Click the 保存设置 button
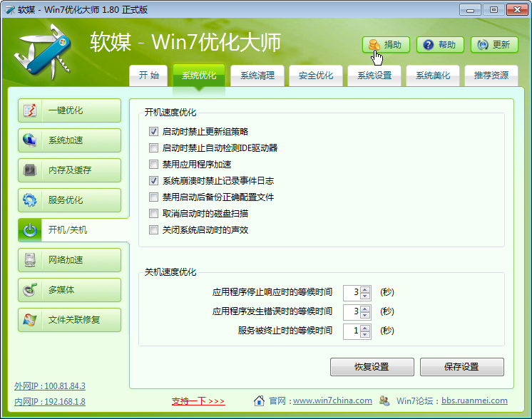This screenshot has width=532, height=419. [x=462, y=367]
